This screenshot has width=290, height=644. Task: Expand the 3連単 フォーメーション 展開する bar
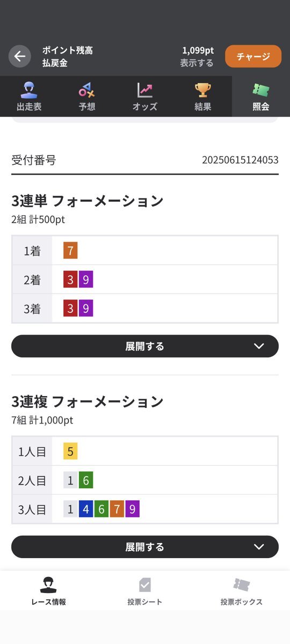coord(145,346)
